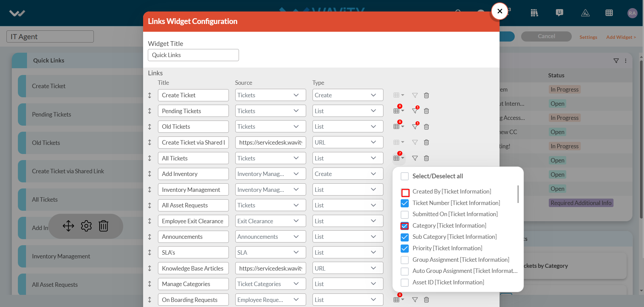This screenshot has height=307, width=644.
Task: Click the Wavity logo in top left
Action: pos(17,13)
